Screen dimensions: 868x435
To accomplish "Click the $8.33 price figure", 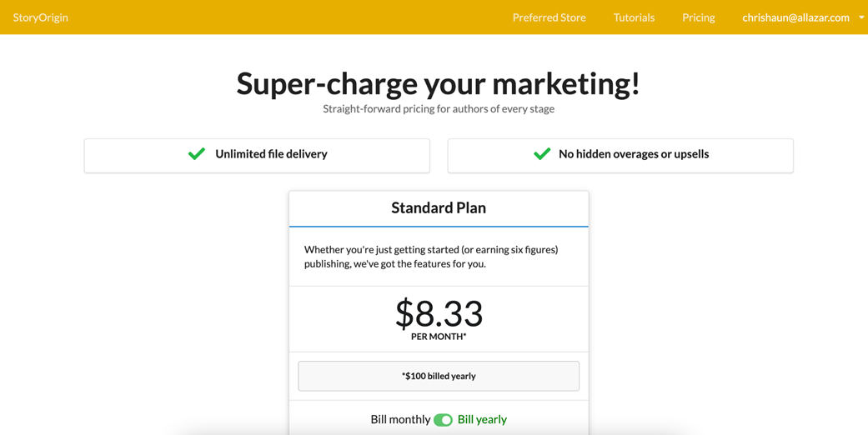I will tap(439, 313).
